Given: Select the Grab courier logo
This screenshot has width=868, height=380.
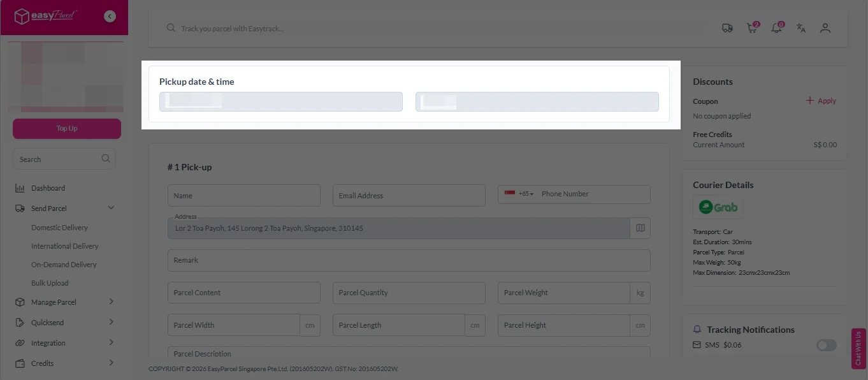Looking at the screenshot, I should tap(718, 207).
